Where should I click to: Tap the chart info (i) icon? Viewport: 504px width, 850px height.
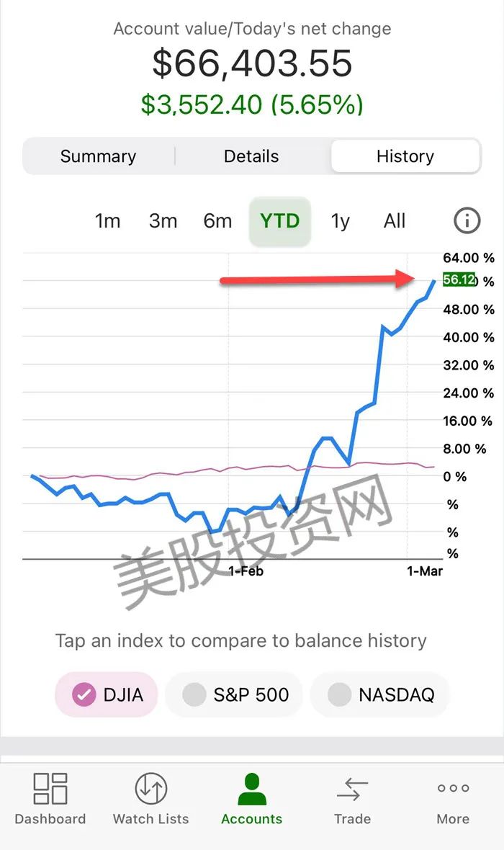[466, 221]
